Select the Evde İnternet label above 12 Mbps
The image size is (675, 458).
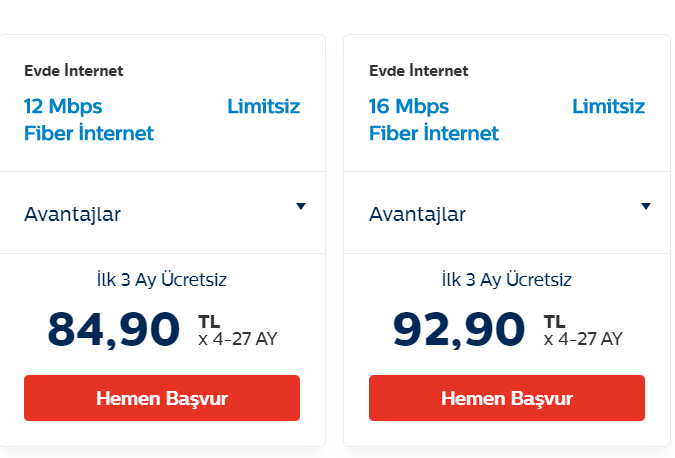(74, 71)
